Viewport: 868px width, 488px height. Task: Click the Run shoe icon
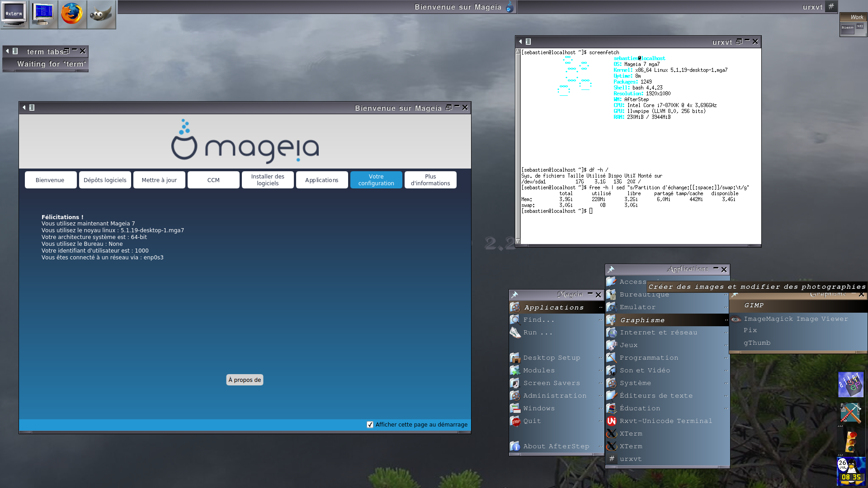tap(515, 333)
